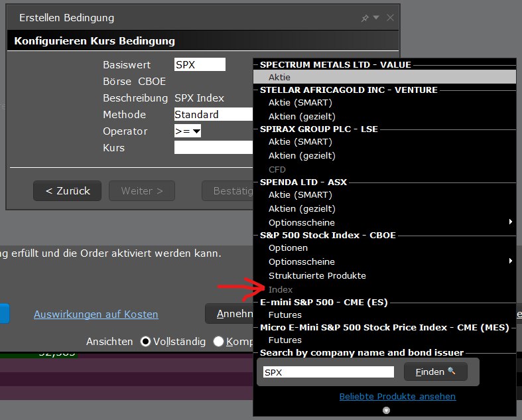Click the small circle handle below the product list
The height and width of the screenshot is (420, 522).
[x=386, y=410]
